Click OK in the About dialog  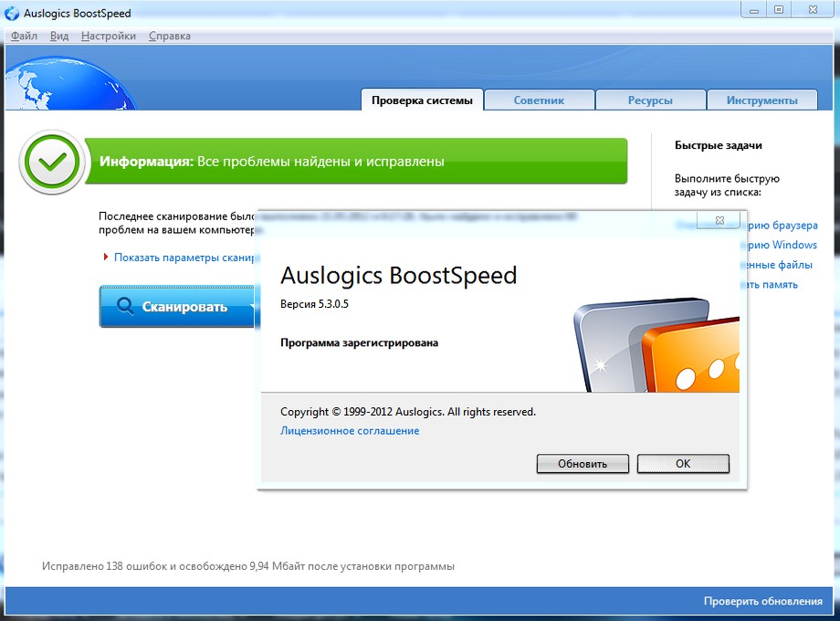(683, 464)
